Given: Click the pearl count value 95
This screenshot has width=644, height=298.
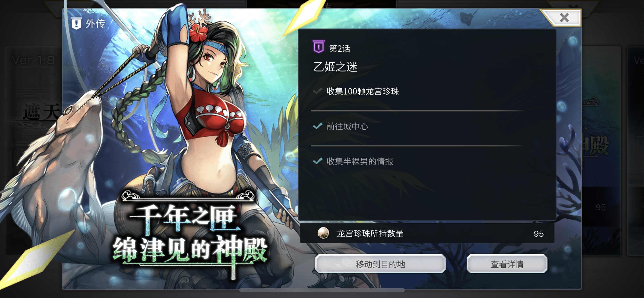Looking at the screenshot, I should [x=538, y=234].
